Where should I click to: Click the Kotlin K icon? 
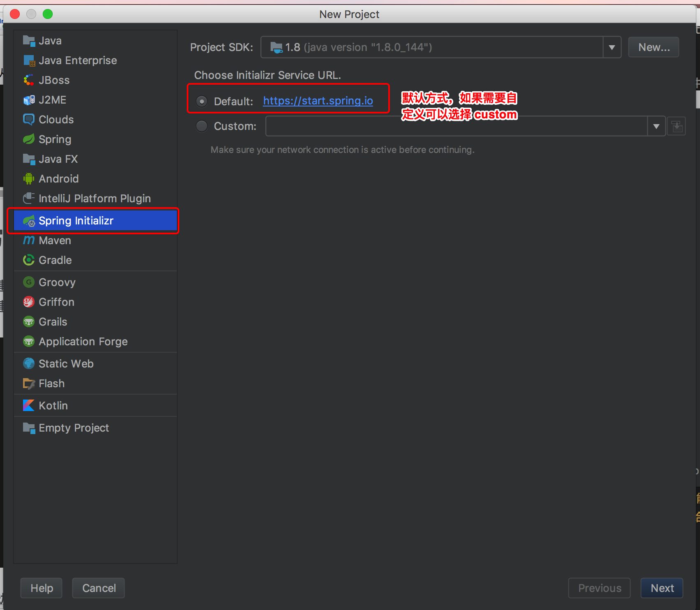29,406
